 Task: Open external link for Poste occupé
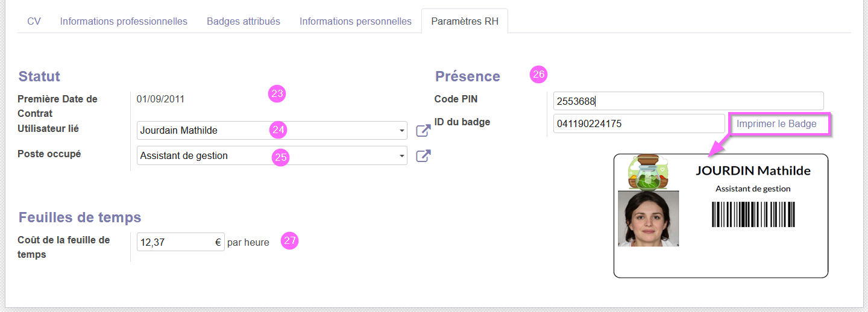(424, 155)
